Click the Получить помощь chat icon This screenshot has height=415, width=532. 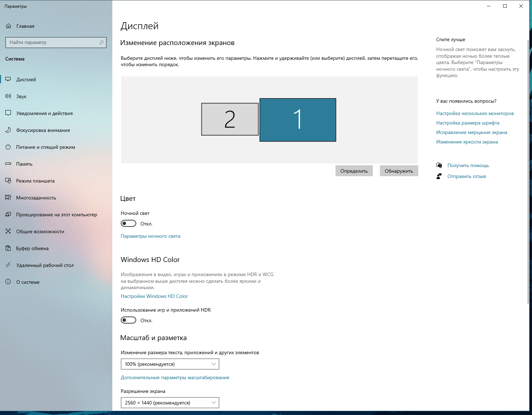click(439, 165)
